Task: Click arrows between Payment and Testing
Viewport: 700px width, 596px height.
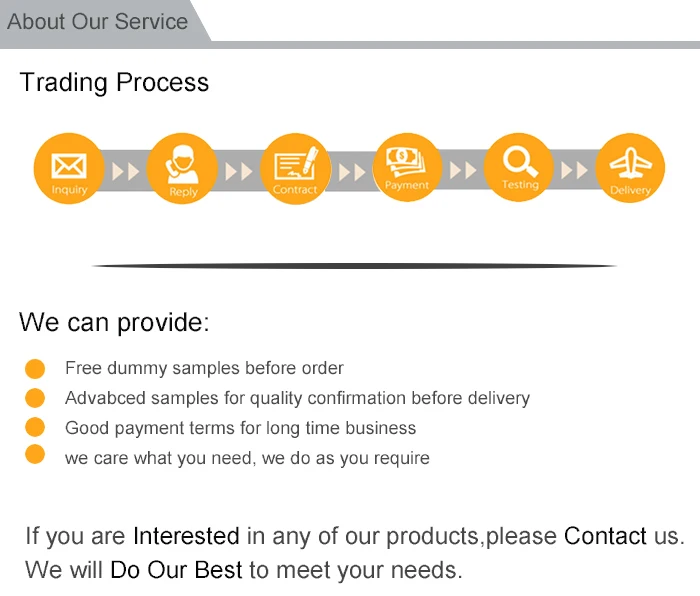Action: pyautogui.click(x=463, y=171)
